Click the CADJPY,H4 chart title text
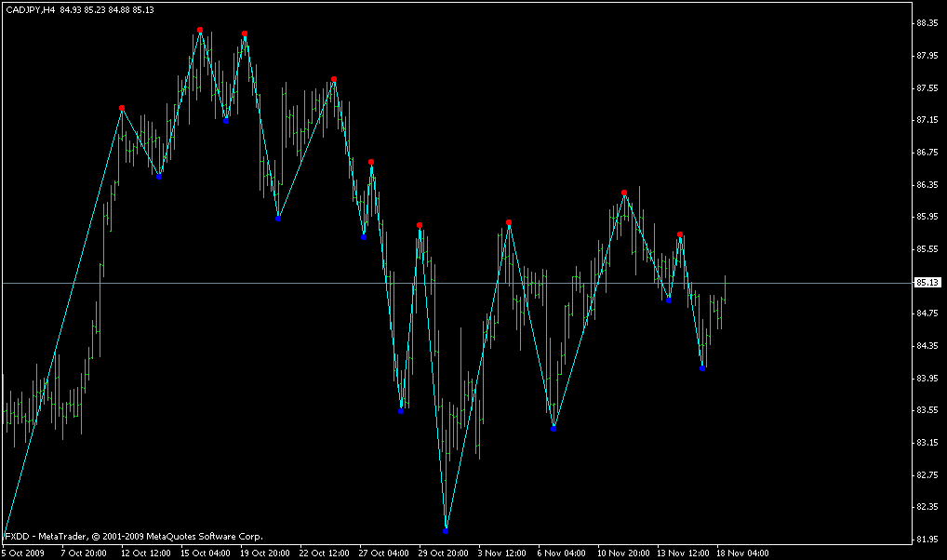This screenshot has height=560, width=947. pos(30,9)
